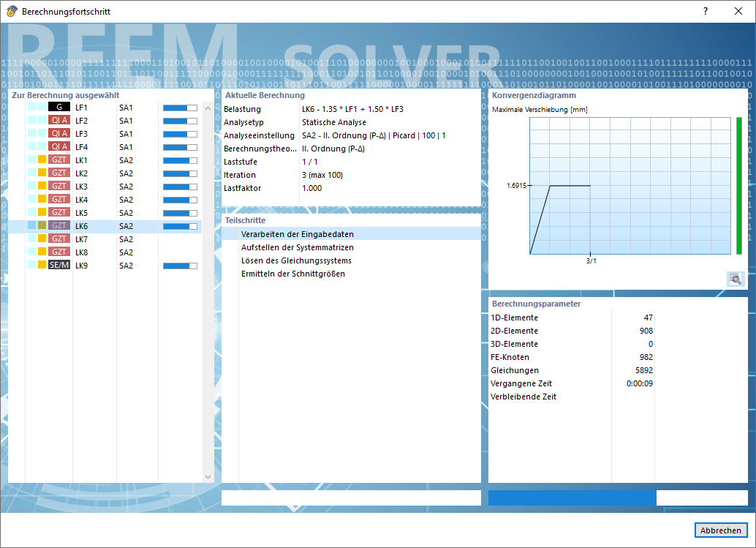Click the help question mark in title bar

(x=706, y=11)
